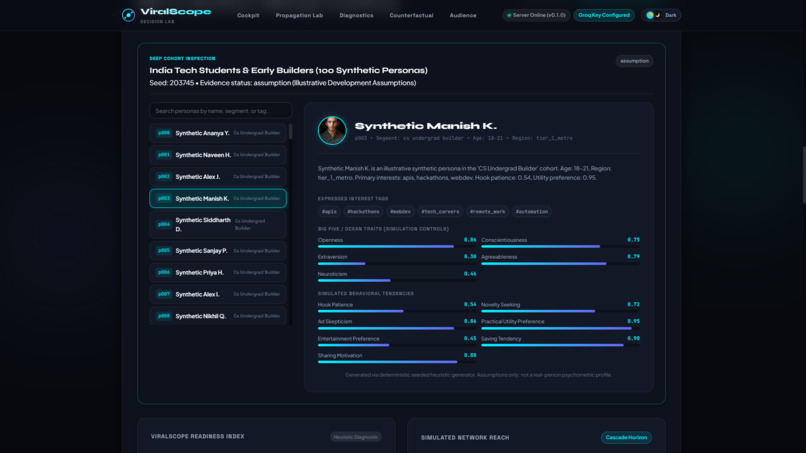Select persona Synthetic Alex J.
Viewport: 806px width, 453px height.
[218, 176]
